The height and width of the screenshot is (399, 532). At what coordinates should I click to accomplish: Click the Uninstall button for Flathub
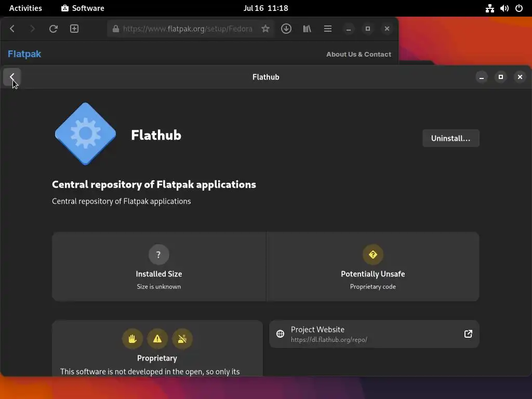pyautogui.click(x=450, y=138)
